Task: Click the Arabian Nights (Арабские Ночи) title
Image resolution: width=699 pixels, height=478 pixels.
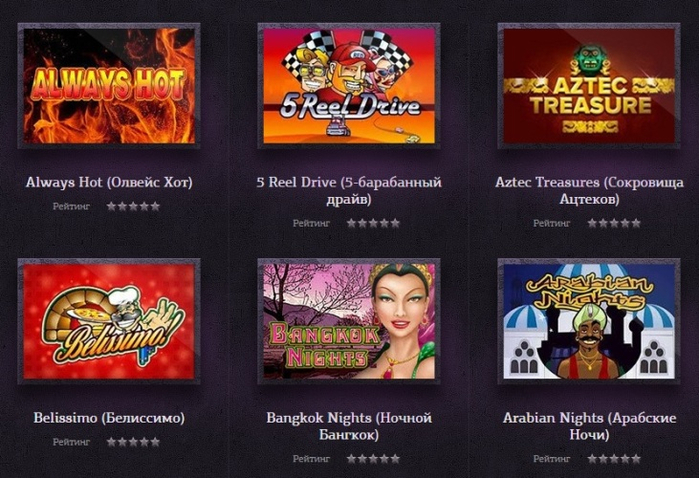Action: point(589,426)
